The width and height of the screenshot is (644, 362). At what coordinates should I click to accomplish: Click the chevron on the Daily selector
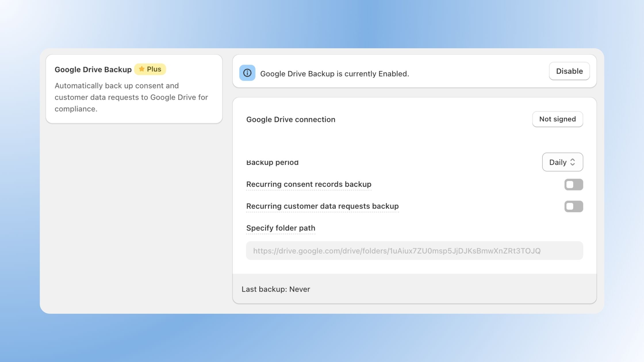pyautogui.click(x=572, y=162)
